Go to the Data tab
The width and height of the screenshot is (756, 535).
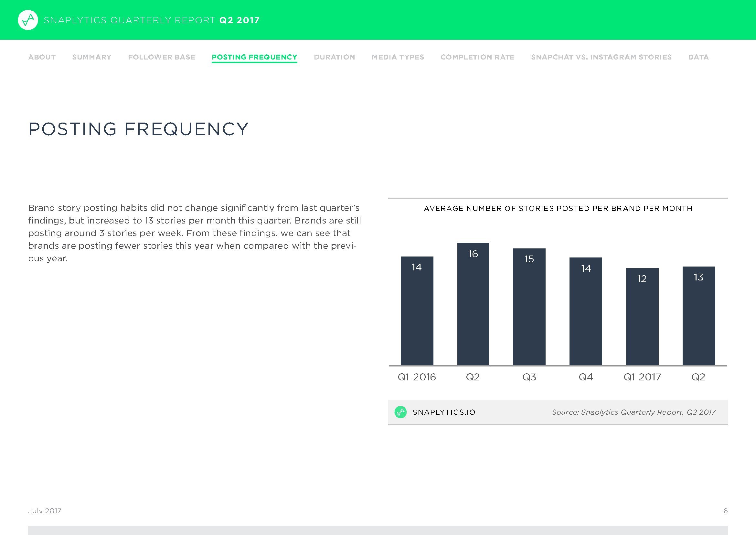(698, 57)
